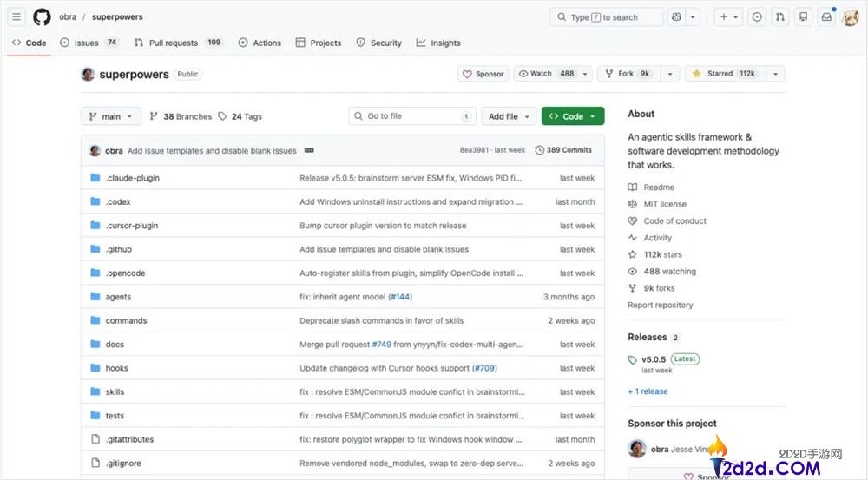Expand the main branch dropdown

111,116
